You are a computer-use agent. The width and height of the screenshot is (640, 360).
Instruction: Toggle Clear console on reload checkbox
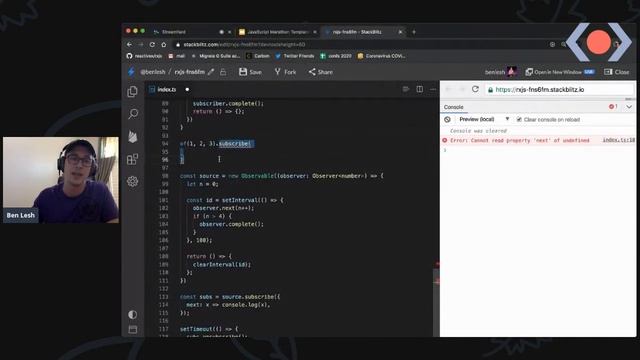(519, 120)
